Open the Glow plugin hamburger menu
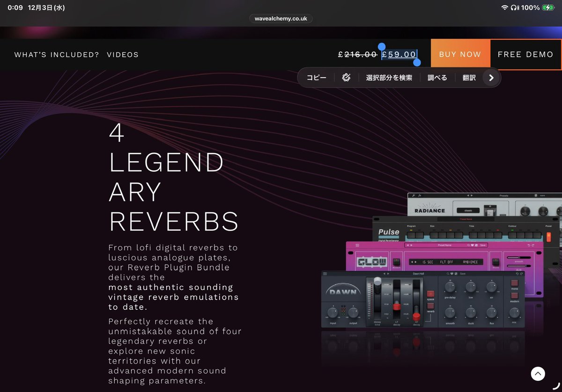562x392 pixels. 357,245
